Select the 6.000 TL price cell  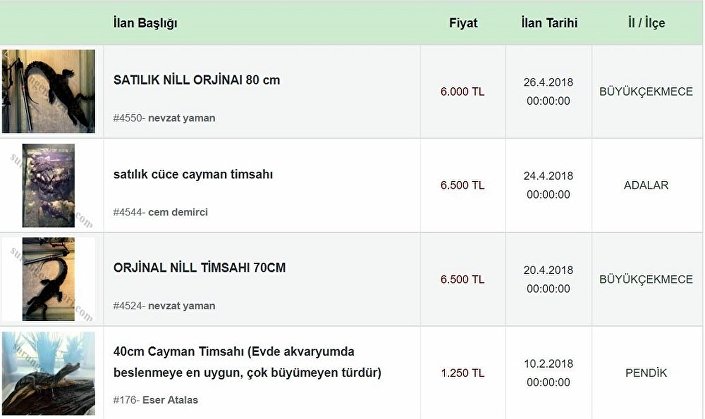462,92
